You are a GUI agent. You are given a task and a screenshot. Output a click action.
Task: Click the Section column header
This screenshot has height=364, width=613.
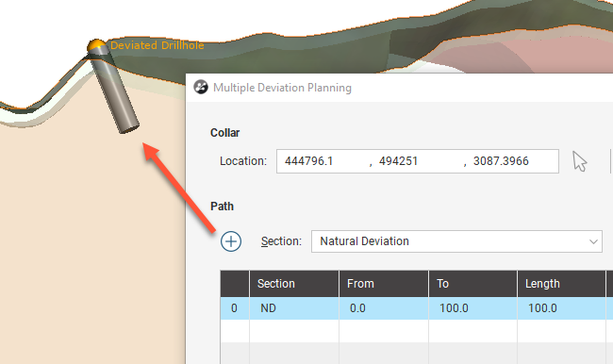pos(294,284)
